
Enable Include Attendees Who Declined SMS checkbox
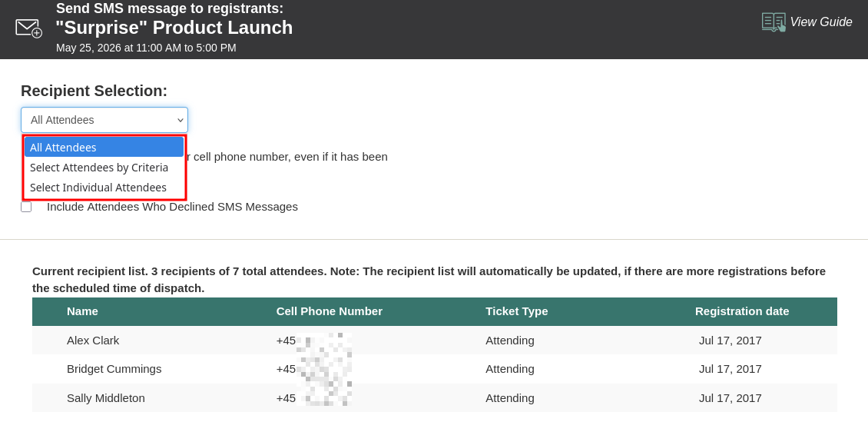point(26,207)
